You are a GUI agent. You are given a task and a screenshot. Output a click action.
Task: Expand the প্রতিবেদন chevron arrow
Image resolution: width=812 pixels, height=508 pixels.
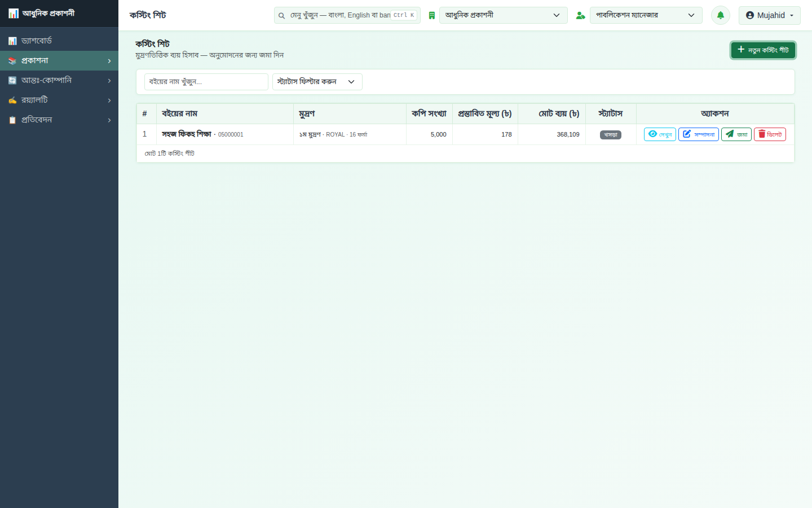(x=109, y=120)
